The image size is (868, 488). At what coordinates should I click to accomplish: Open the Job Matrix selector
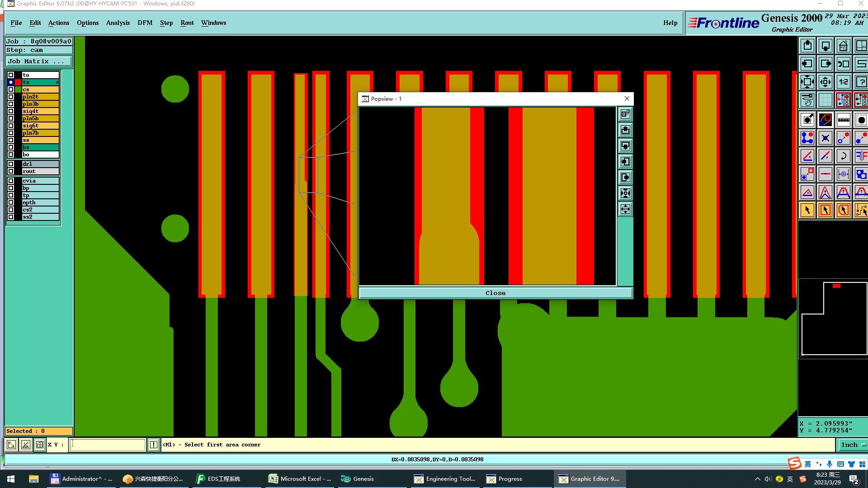pyautogui.click(x=38, y=61)
